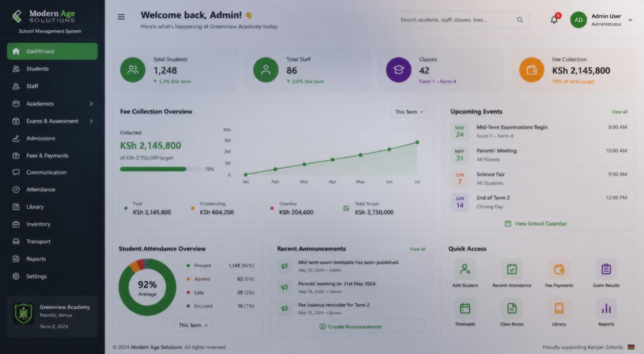Viewport: 644px width, 354px height.
Task: Click the Create Announcement button
Action: point(351,327)
